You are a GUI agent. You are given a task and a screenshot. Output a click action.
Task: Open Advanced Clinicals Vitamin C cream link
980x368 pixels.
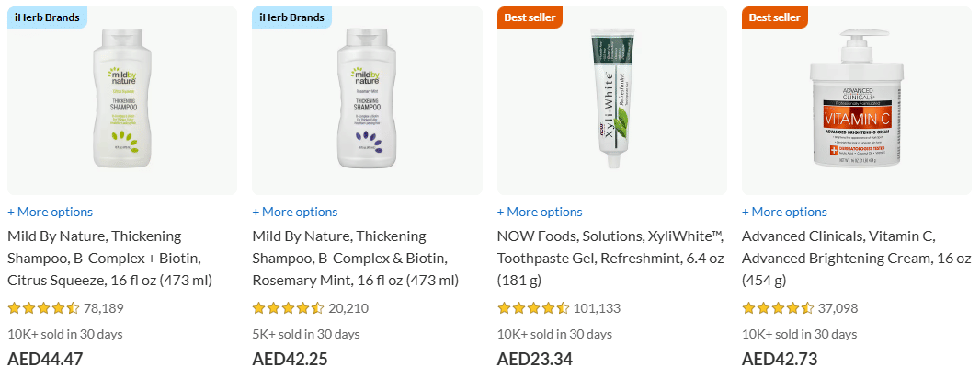846,258
